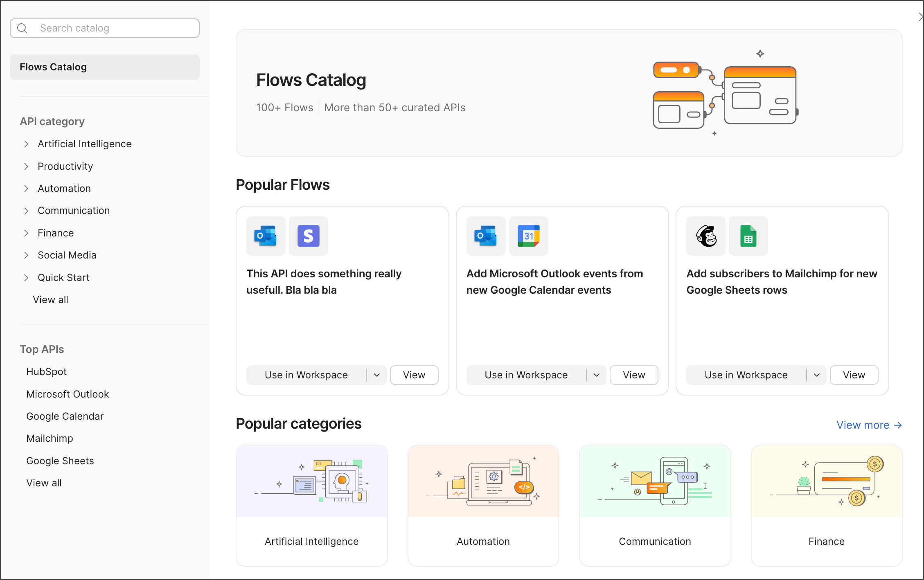
Task: Expand the Artificial Intelligence category chevron
Action: coord(26,144)
